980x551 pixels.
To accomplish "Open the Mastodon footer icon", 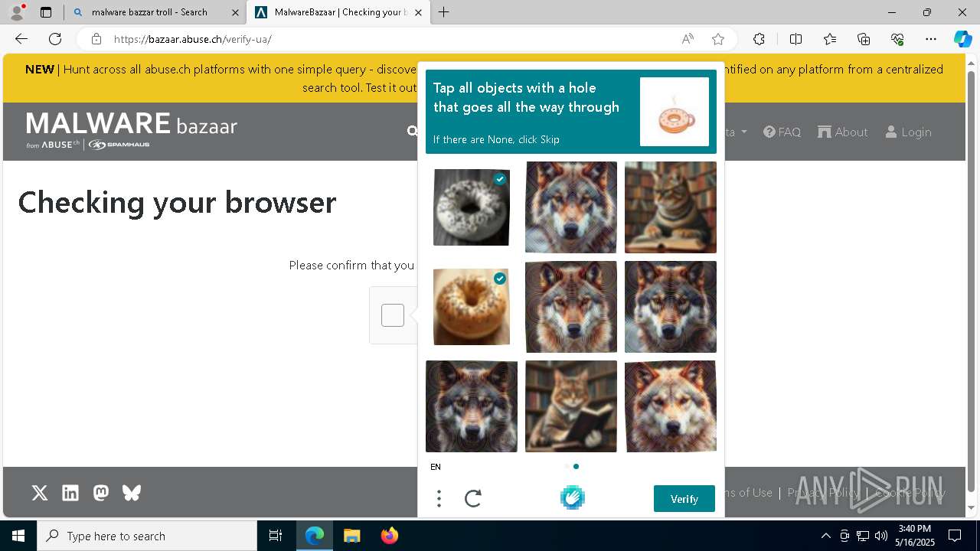I will tap(101, 493).
